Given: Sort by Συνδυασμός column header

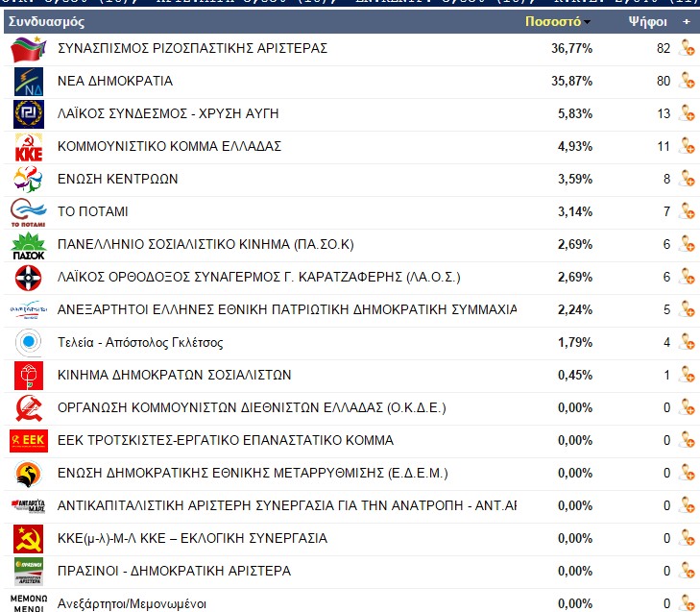Looking at the screenshot, I should pos(46,21).
